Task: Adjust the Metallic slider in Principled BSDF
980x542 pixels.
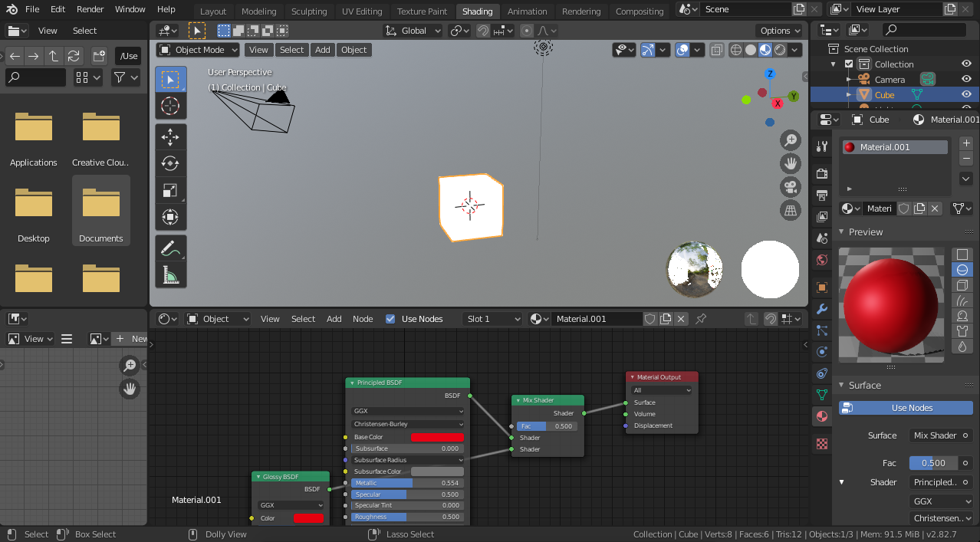Action: point(408,483)
